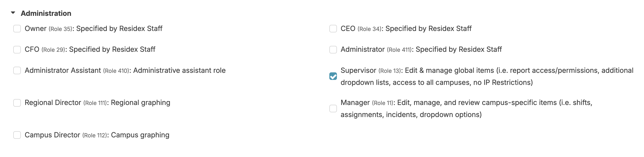Collapse the Administration section triangle
This screenshot has width=644, height=157.
(13, 13)
